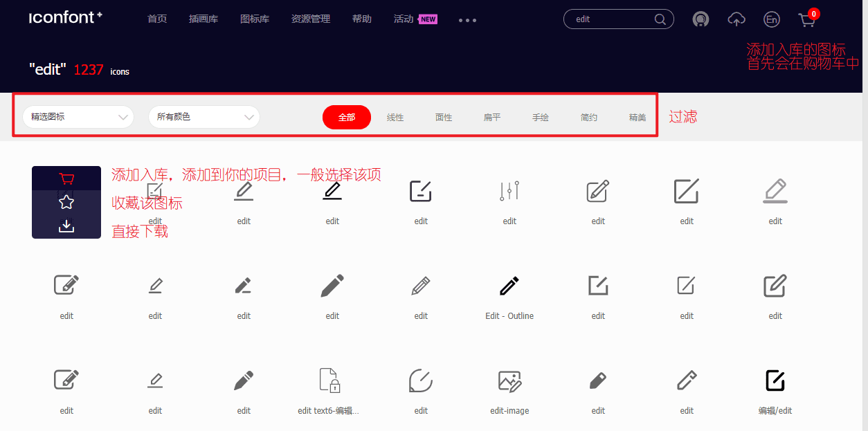Select the 手绘 style filter
This screenshot has width=868, height=431.
pos(541,118)
